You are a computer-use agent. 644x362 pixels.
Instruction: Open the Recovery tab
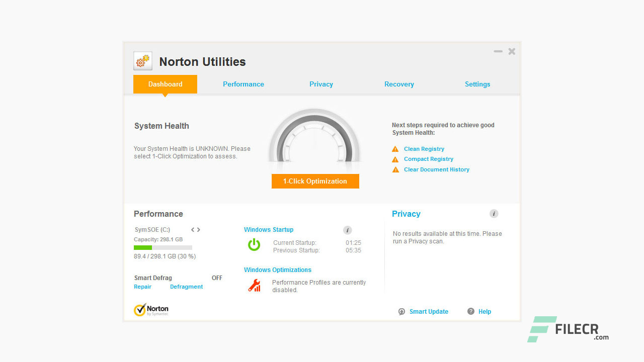click(399, 84)
